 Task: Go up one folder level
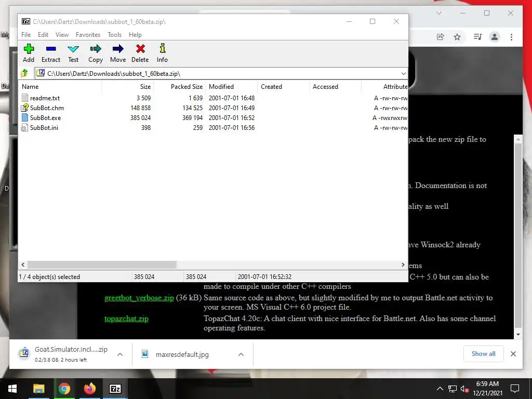[x=24, y=73]
